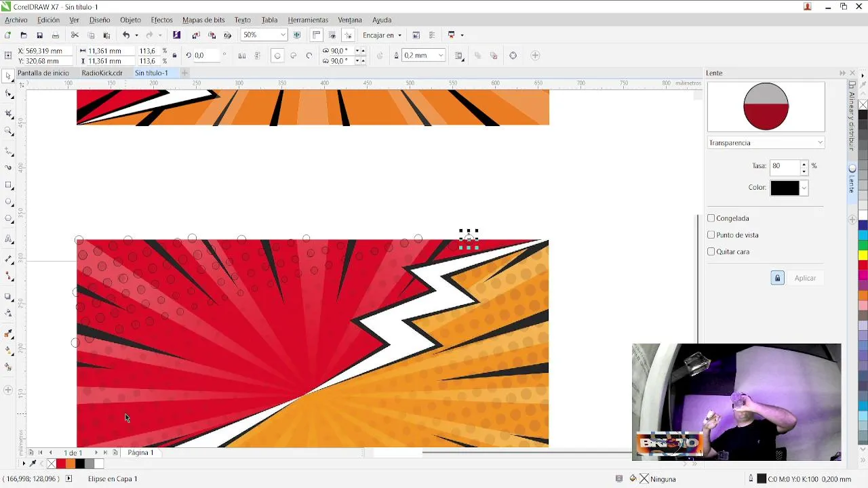
Task: Select the Freehand drawing tool
Action: point(8,150)
